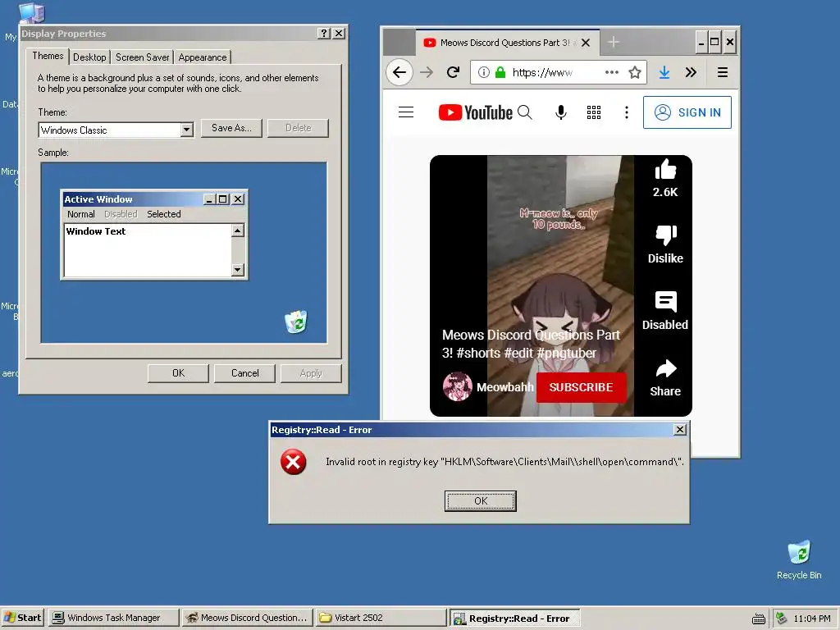Show more toolbar items chevron
Image resolution: width=840 pixels, height=630 pixels.
(x=691, y=72)
